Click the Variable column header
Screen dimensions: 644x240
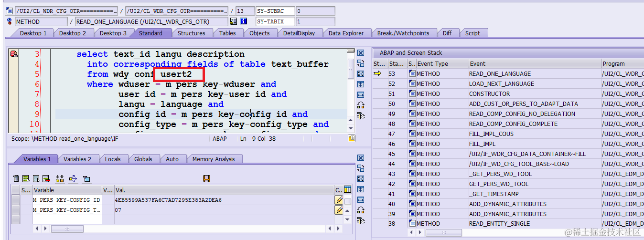67,190
